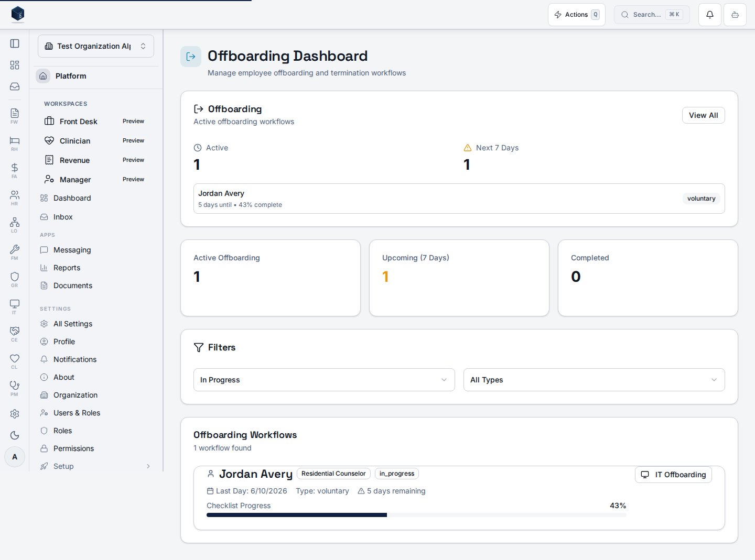The width and height of the screenshot is (755, 560).
Task: Open the FM wrench module icon
Action: click(x=15, y=252)
